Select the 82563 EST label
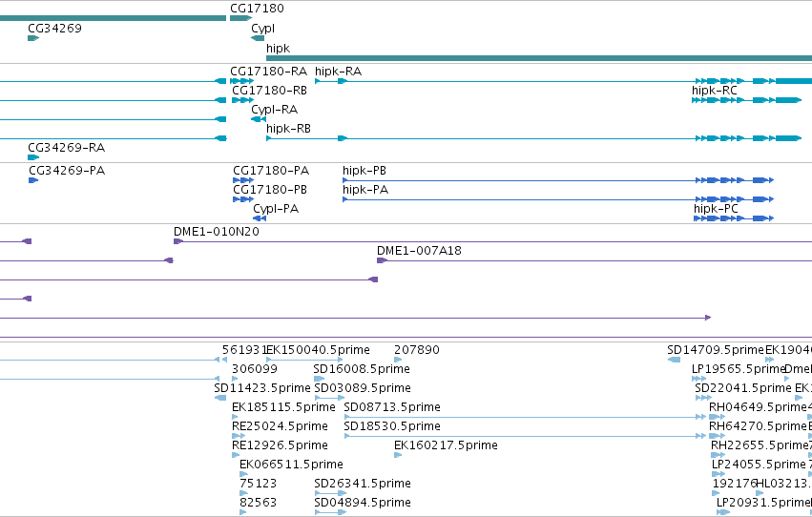Screen dimensions: 812x517 pyautogui.click(x=258, y=503)
